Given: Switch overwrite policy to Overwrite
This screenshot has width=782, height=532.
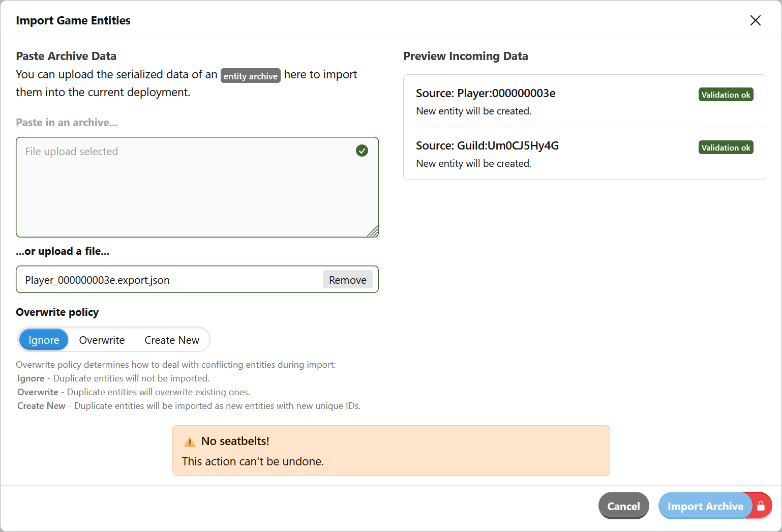Looking at the screenshot, I should click(x=102, y=340).
